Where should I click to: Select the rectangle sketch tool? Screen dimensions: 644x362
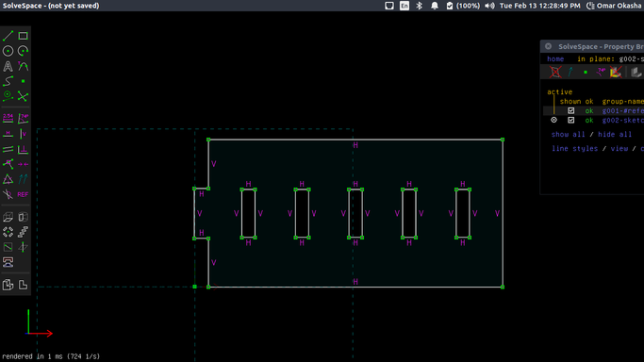coord(23,36)
